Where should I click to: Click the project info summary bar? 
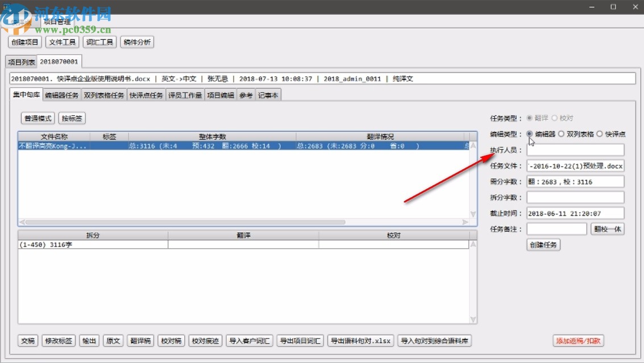tap(322, 78)
